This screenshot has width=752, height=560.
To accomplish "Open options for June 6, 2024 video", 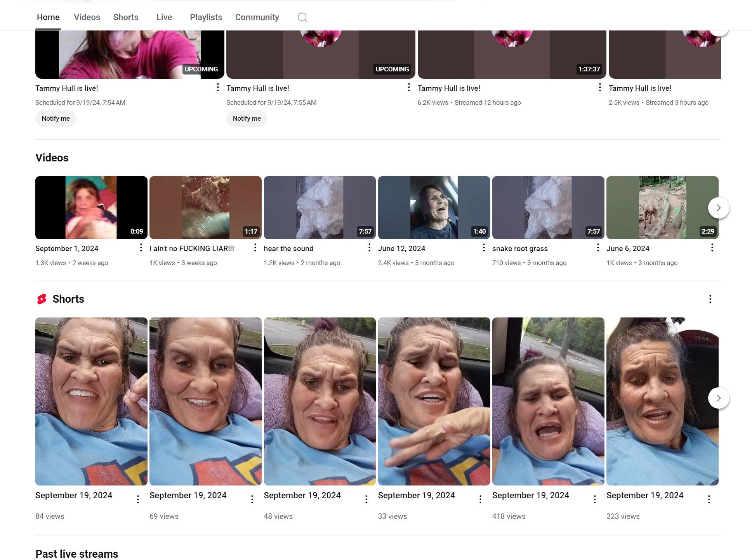I will click(x=712, y=248).
